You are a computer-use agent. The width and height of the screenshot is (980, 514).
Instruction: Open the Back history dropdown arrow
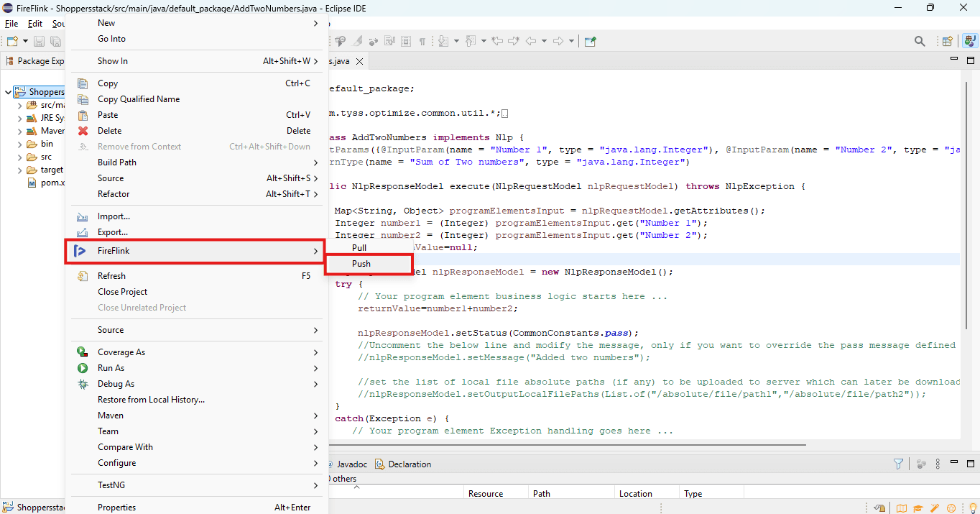click(x=544, y=41)
